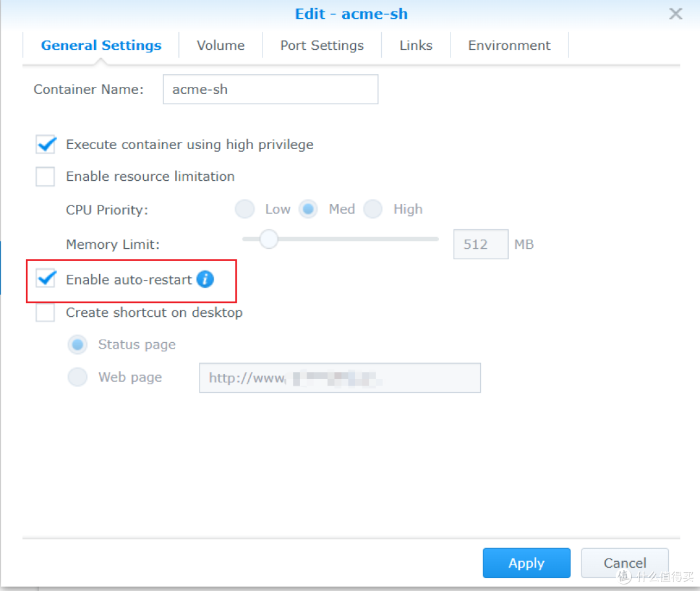The height and width of the screenshot is (591, 700).
Task: Choose the Web page radio option
Action: pyautogui.click(x=78, y=377)
